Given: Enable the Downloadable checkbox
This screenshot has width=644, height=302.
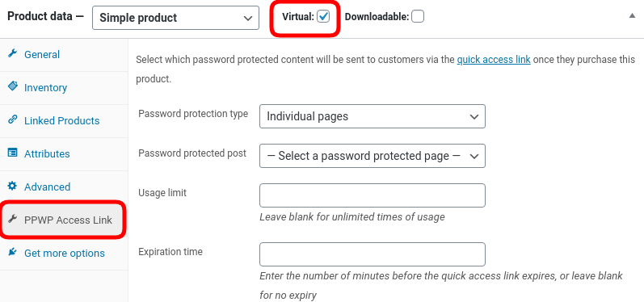Looking at the screenshot, I should point(418,16).
